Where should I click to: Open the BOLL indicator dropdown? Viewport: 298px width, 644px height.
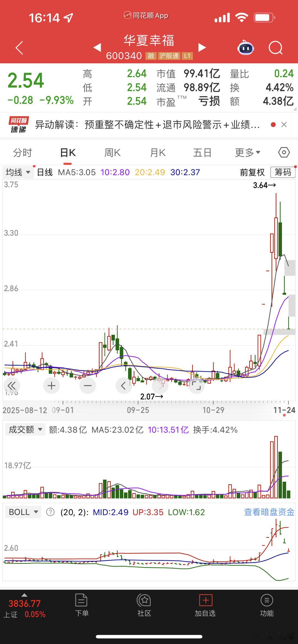tap(23, 512)
